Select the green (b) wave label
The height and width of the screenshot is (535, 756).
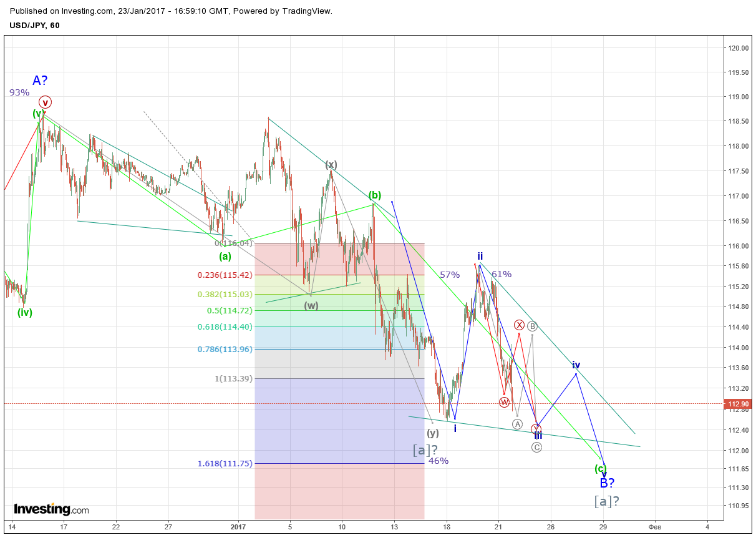click(x=374, y=195)
